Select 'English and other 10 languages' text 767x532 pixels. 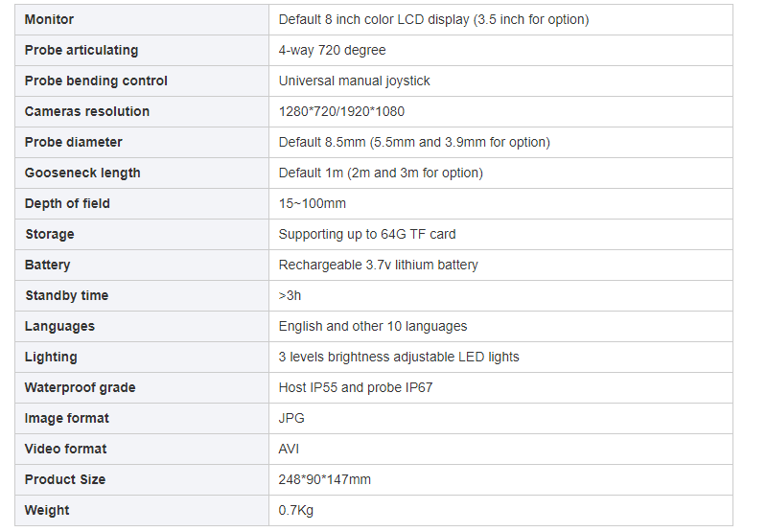(x=373, y=326)
